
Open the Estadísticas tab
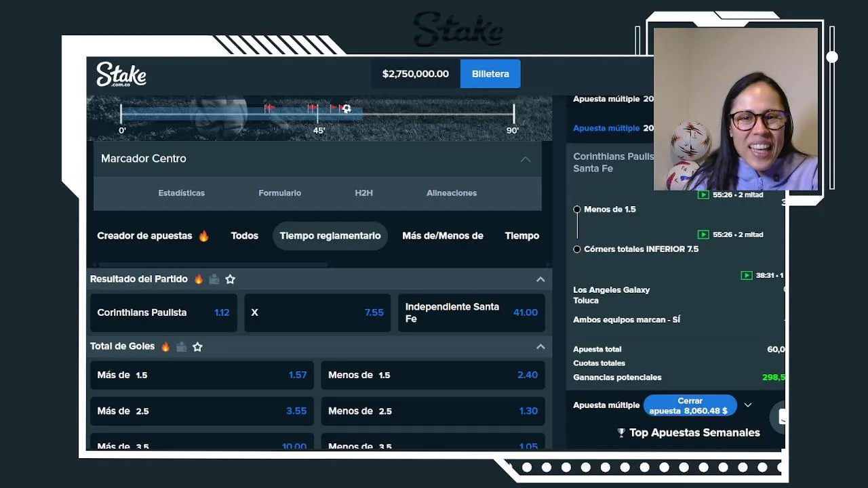coord(181,193)
